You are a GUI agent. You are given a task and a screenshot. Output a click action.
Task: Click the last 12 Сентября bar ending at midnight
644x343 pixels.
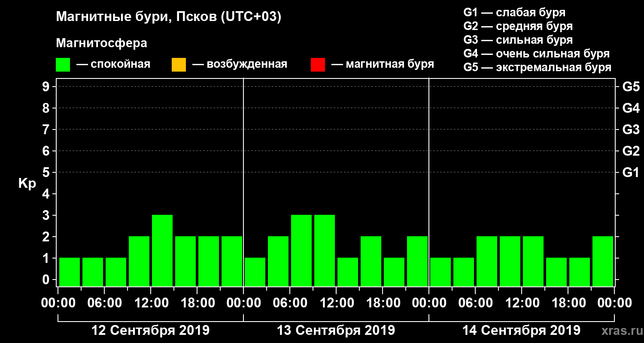232,261
